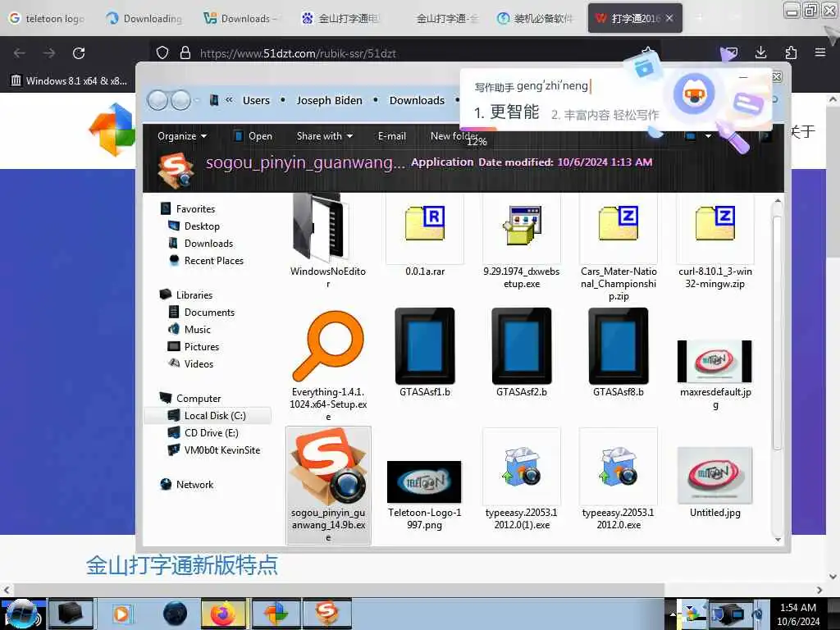The height and width of the screenshot is (630, 840).
Task: Open the view options dropdown arrow
Action: click(x=708, y=136)
